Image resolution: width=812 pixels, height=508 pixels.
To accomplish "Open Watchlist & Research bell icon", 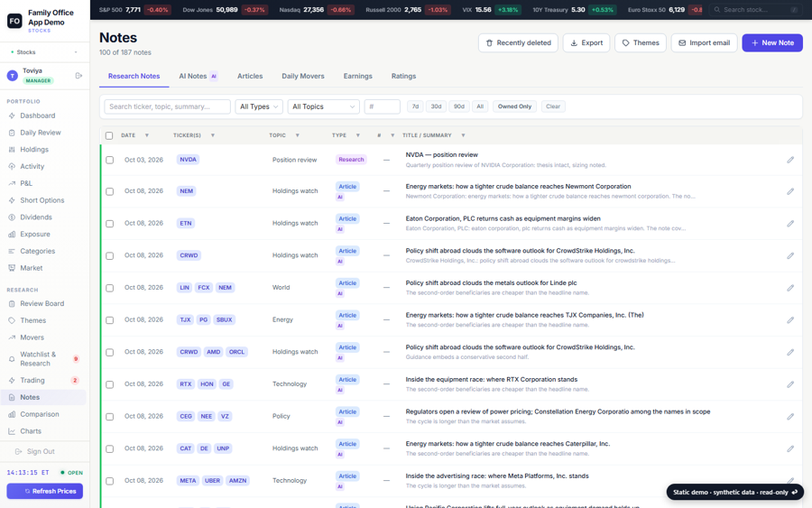I will tap(12, 359).
